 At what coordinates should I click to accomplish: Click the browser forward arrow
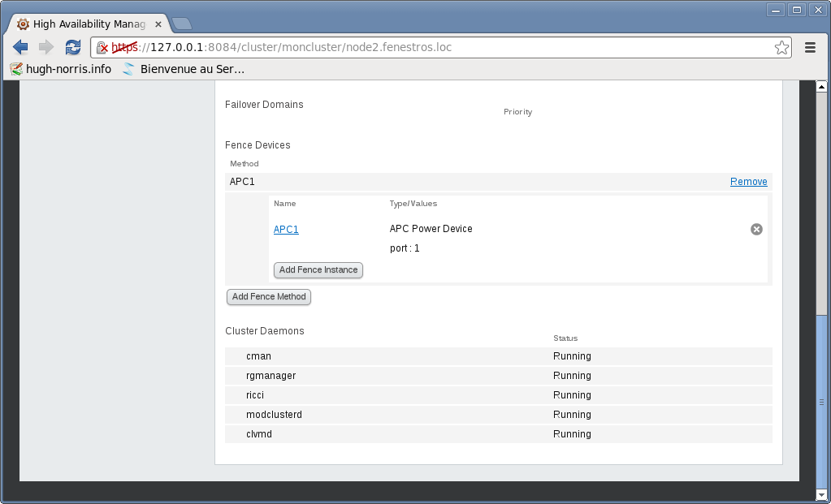pyautogui.click(x=46, y=47)
